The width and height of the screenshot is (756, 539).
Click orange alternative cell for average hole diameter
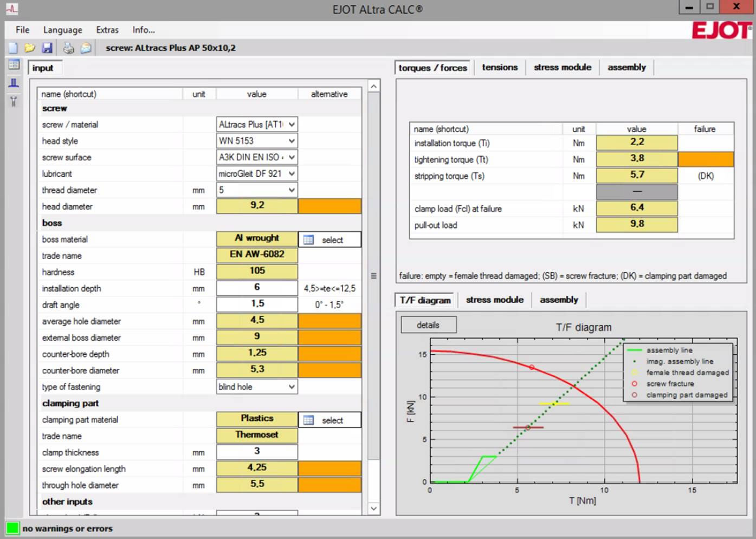point(329,321)
